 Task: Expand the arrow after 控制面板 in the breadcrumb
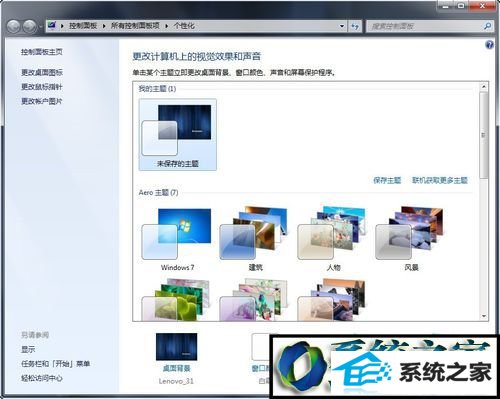click(x=104, y=26)
